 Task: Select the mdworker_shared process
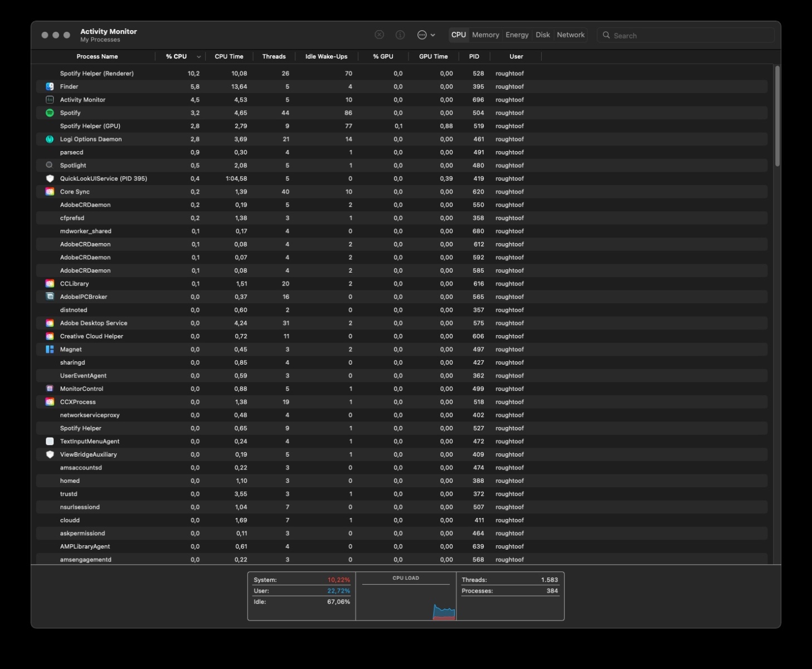coord(402,231)
